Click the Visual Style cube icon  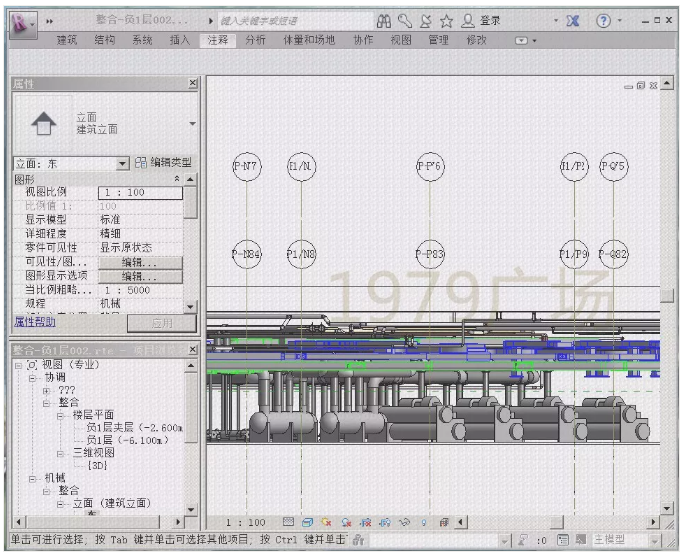click(308, 522)
